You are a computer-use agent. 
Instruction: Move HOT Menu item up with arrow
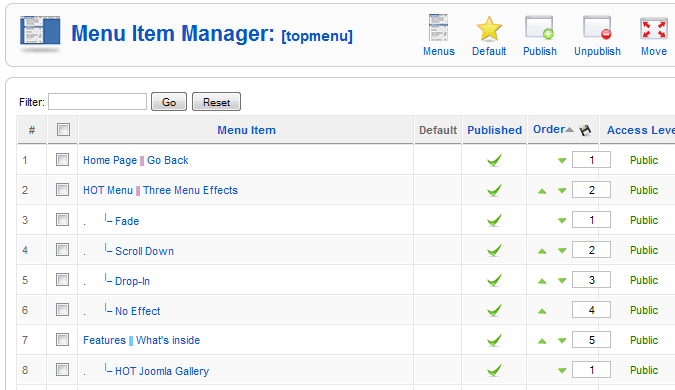(x=542, y=191)
